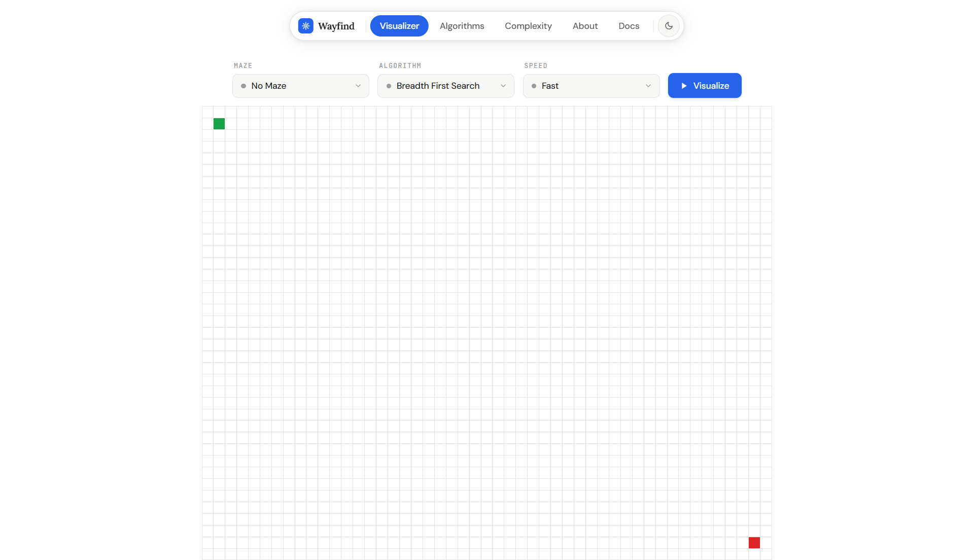Open the Breadth First Search algorithm dropdown
This screenshot has width=974, height=560.
445,86
